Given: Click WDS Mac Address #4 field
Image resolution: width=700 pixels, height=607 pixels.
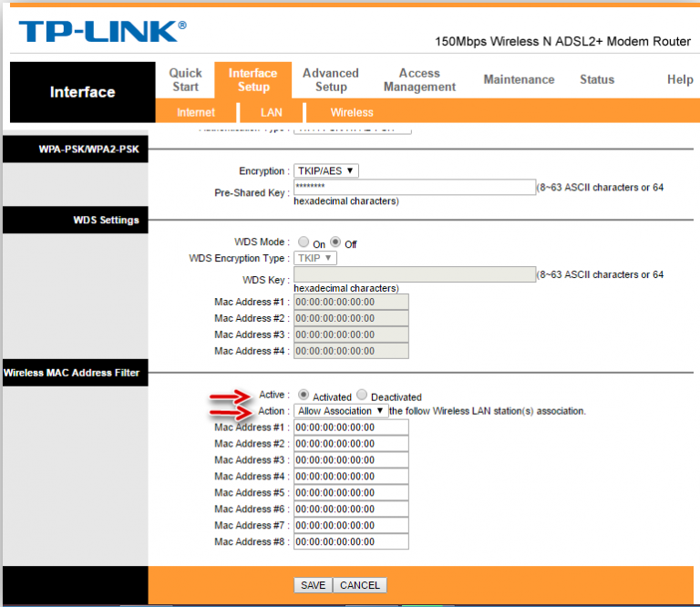Looking at the screenshot, I should coord(351,351).
